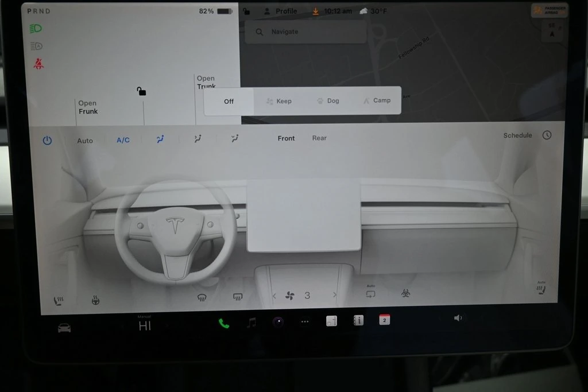Screen dimensions: 588x392
Task: Turn on the rear window defrost icon
Action: coord(238,297)
